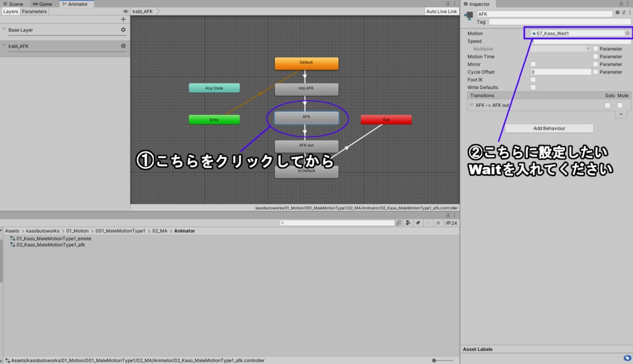
Task: Switch to the Game tab
Action: (x=43, y=4)
